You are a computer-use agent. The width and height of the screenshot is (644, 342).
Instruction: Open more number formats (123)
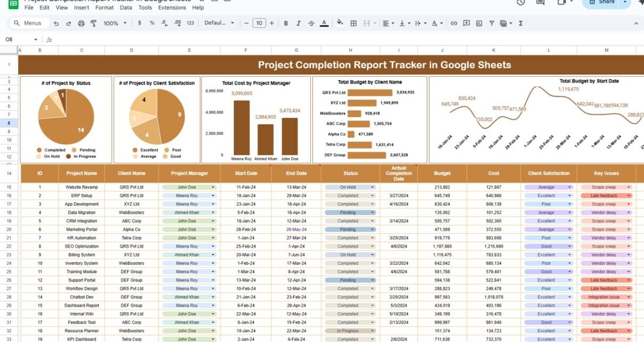pyautogui.click(x=191, y=23)
